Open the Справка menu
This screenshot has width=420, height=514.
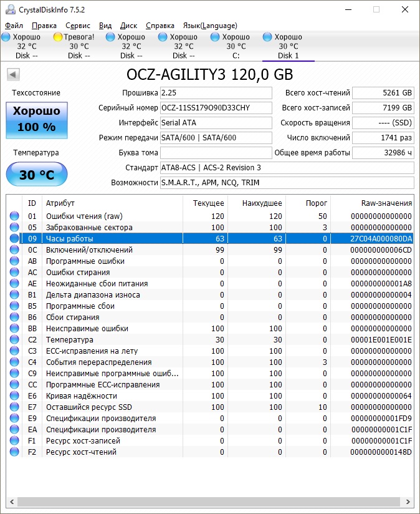click(x=160, y=26)
